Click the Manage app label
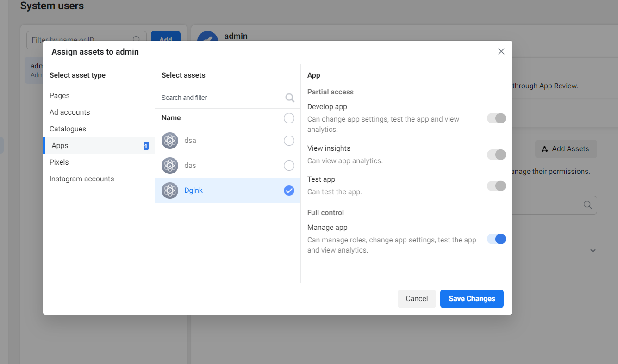Image resolution: width=618 pixels, height=364 pixels. coord(327,228)
